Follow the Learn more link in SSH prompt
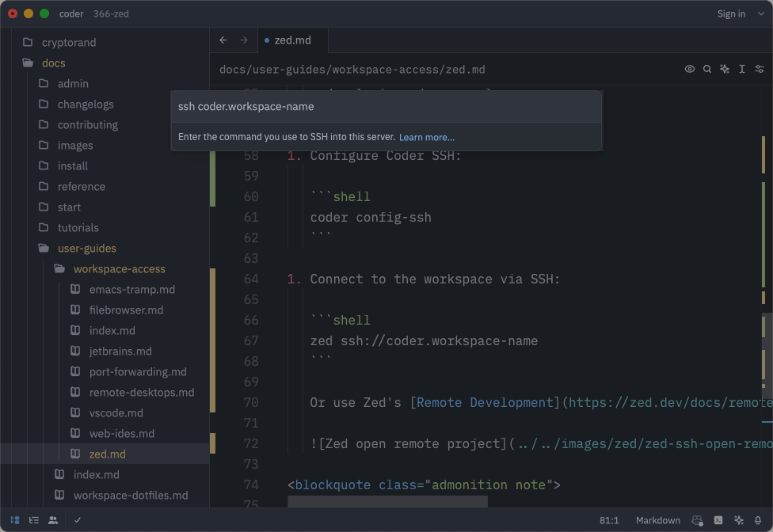The image size is (773, 532). click(x=427, y=137)
